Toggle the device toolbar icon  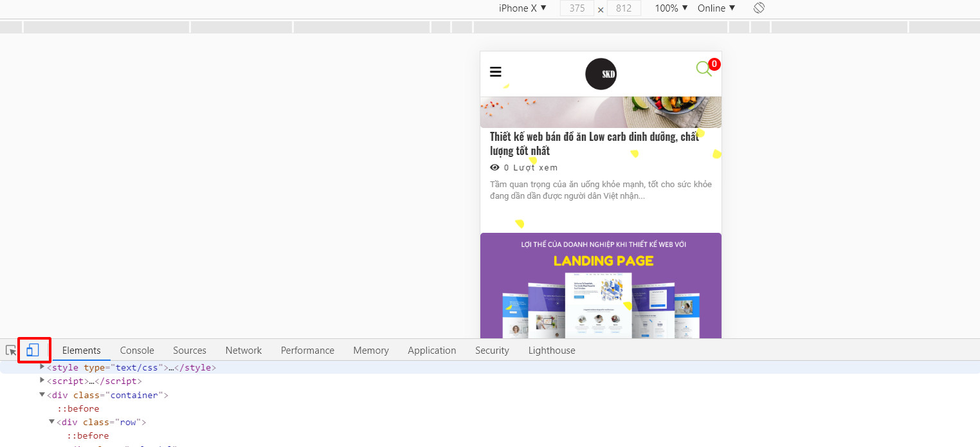[33, 351]
